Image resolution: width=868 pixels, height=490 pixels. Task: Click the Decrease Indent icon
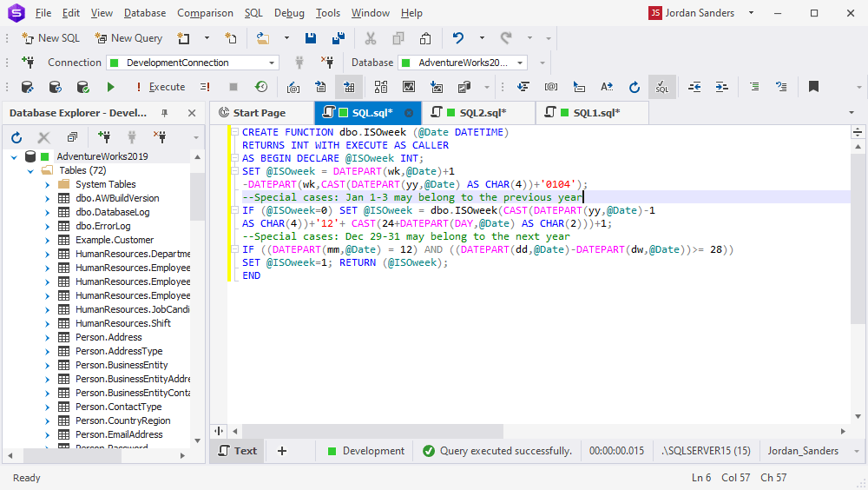click(694, 87)
